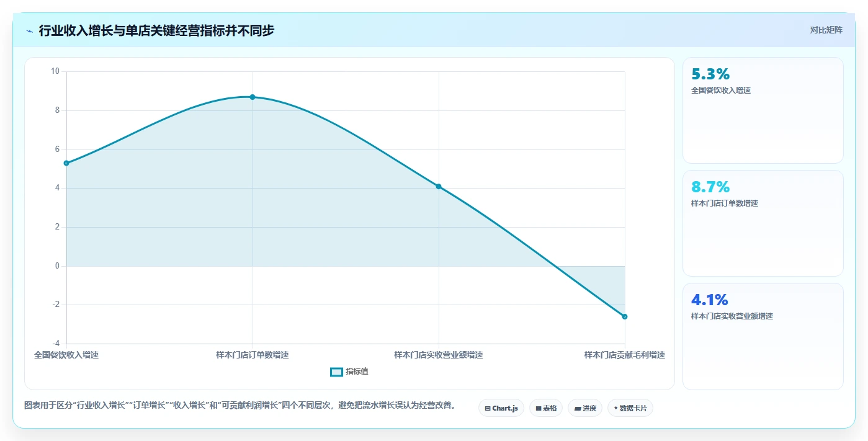868x441 pixels.
Task: Click y-axis tick label 10
Action: click(x=55, y=71)
